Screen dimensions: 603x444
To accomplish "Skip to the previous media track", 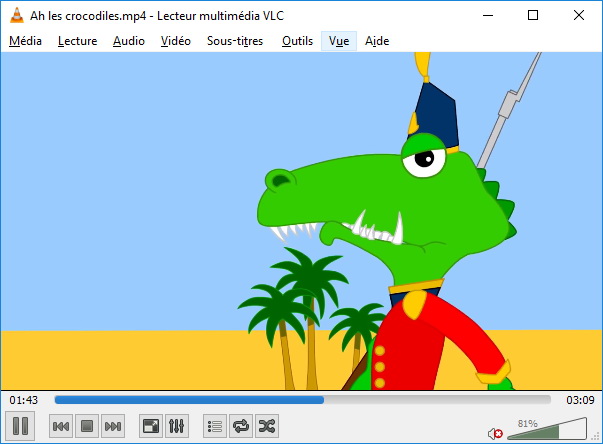I will (x=61, y=426).
